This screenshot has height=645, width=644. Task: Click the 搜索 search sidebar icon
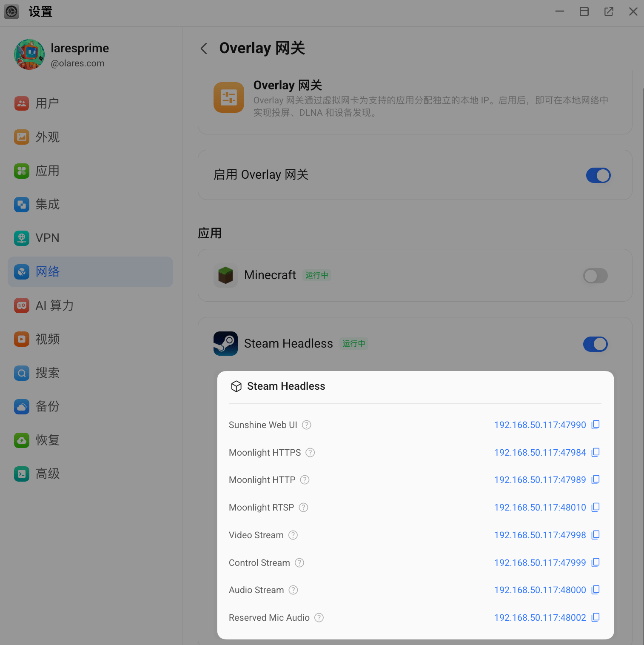pyautogui.click(x=22, y=373)
